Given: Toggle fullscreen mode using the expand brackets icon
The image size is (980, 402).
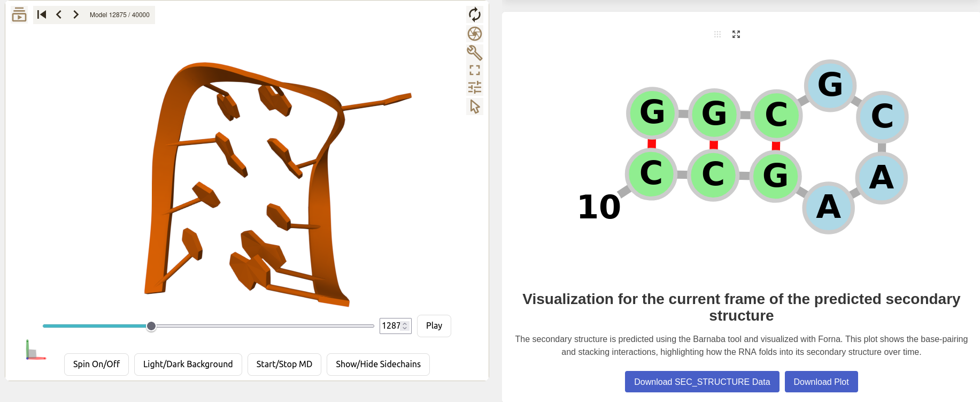Looking at the screenshot, I should (x=475, y=70).
